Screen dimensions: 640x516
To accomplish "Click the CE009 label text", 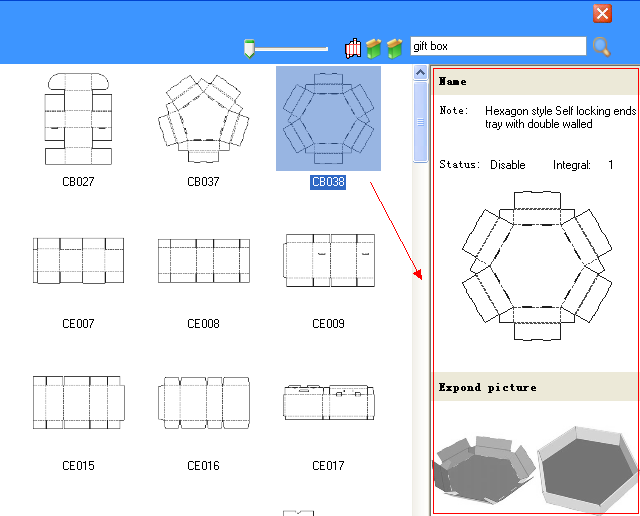I will (328, 324).
